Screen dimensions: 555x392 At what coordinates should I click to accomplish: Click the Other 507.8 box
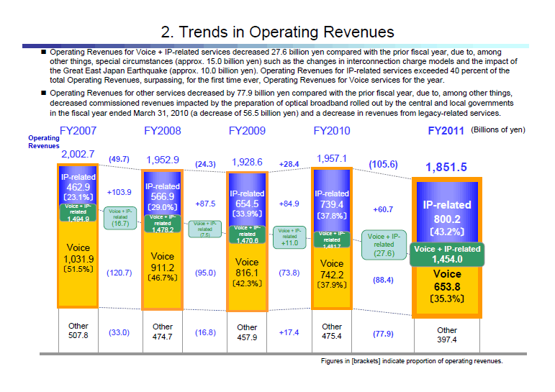click(78, 330)
